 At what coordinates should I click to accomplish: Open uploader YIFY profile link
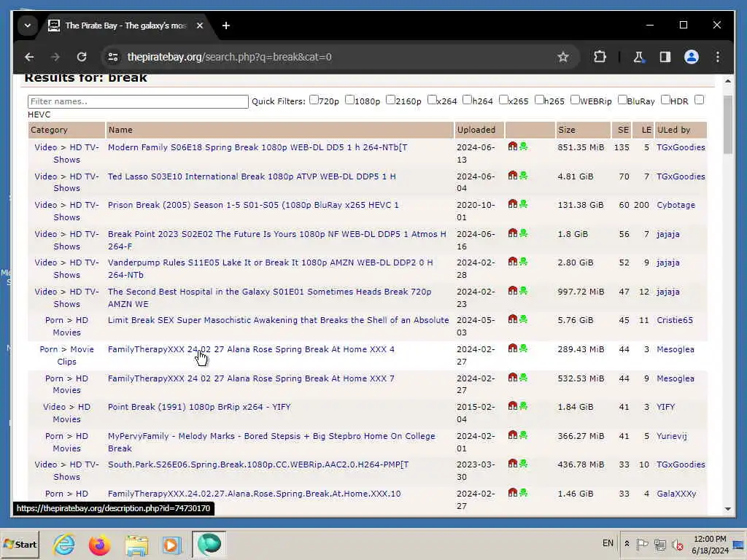(665, 407)
